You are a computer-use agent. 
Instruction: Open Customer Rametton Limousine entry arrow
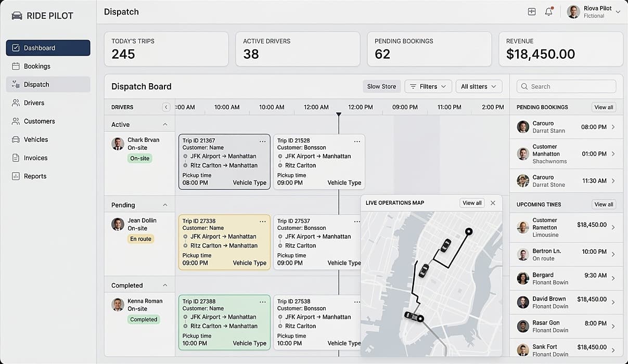click(613, 227)
